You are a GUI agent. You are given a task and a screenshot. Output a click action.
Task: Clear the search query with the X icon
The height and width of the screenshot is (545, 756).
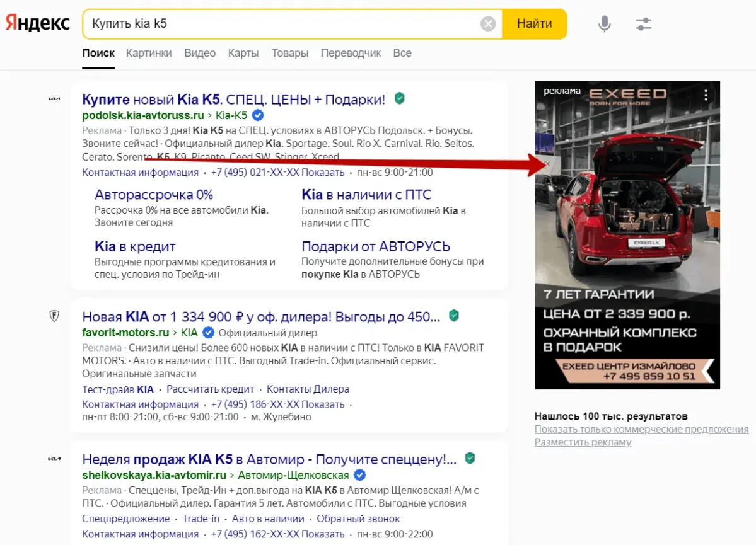click(488, 23)
